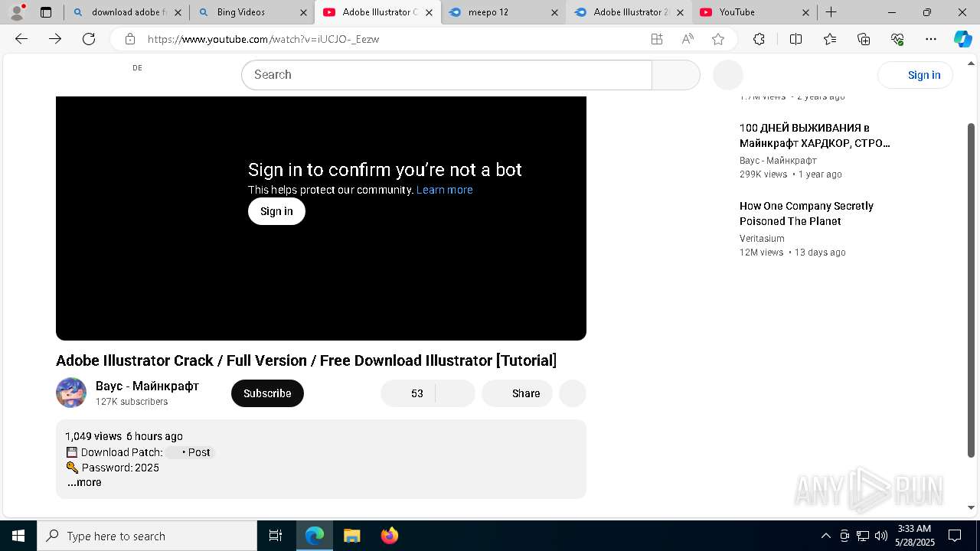Click the scrollbar down arrow
The height and width of the screenshot is (551, 980).
point(972,507)
